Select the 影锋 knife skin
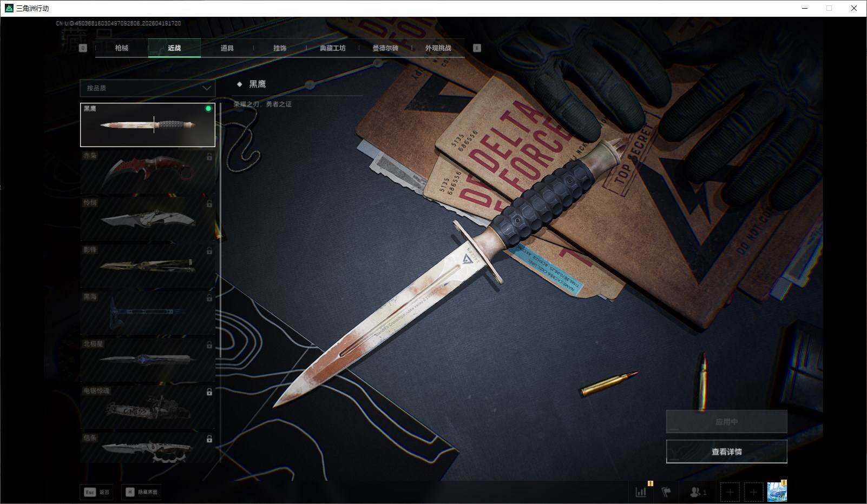 [148, 266]
